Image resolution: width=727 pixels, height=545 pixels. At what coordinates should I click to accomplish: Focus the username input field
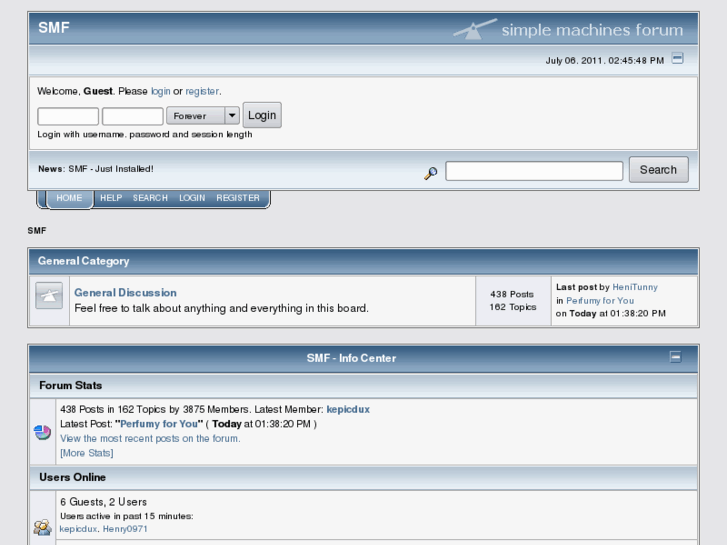[x=68, y=116]
